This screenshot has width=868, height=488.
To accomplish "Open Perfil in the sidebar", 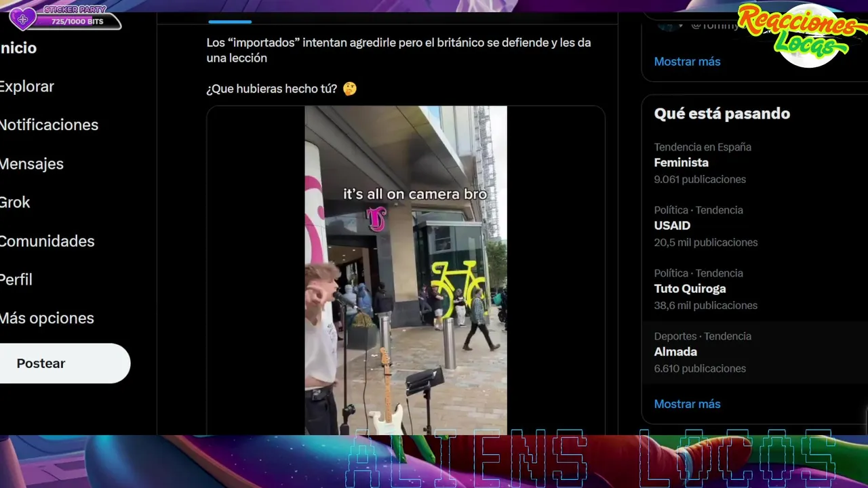I will click(x=16, y=279).
